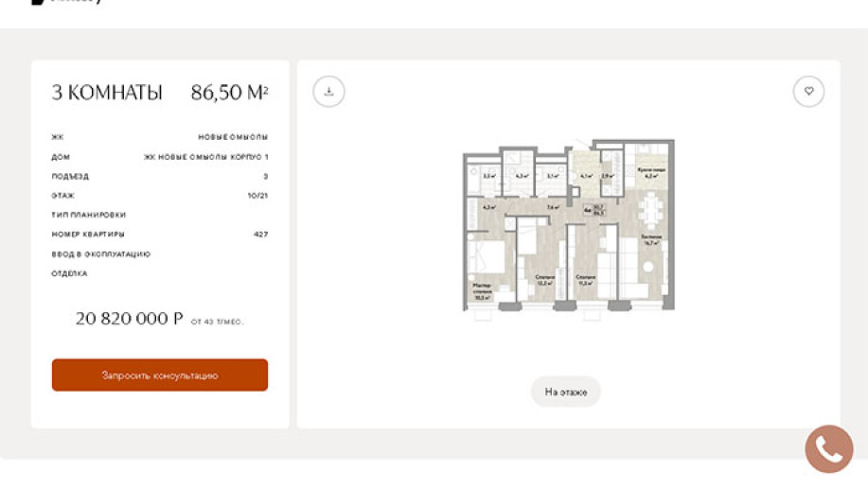The height and width of the screenshot is (488, 868).
Task: Click the 86,50 м² area label
Action: point(230,93)
